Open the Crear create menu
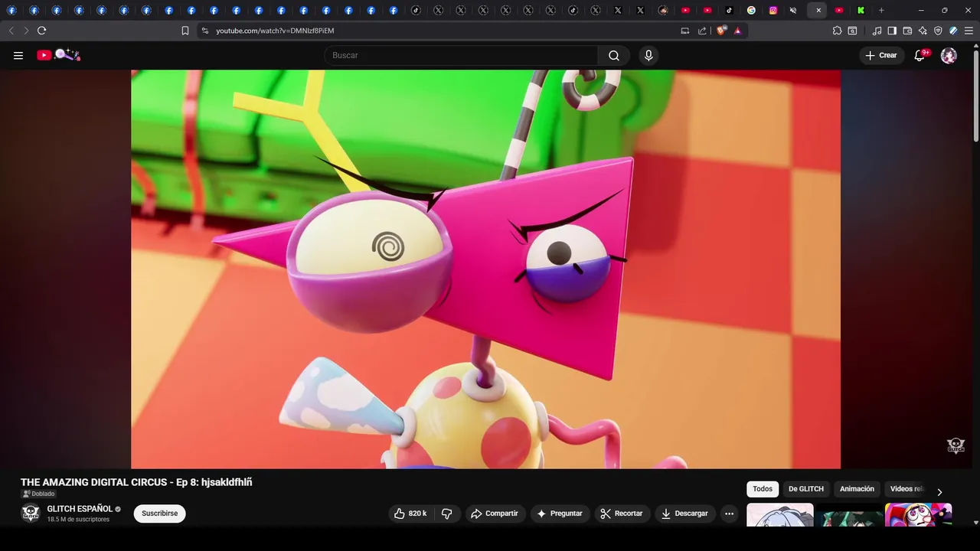 pyautogui.click(x=881, y=55)
